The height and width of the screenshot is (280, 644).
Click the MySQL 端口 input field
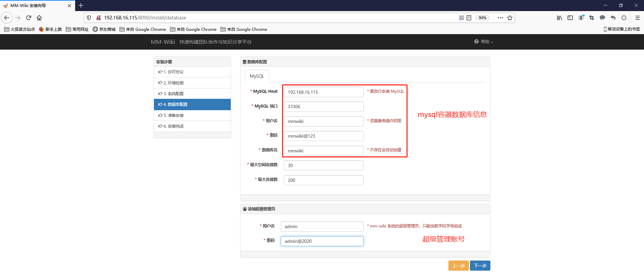click(324, 107)
